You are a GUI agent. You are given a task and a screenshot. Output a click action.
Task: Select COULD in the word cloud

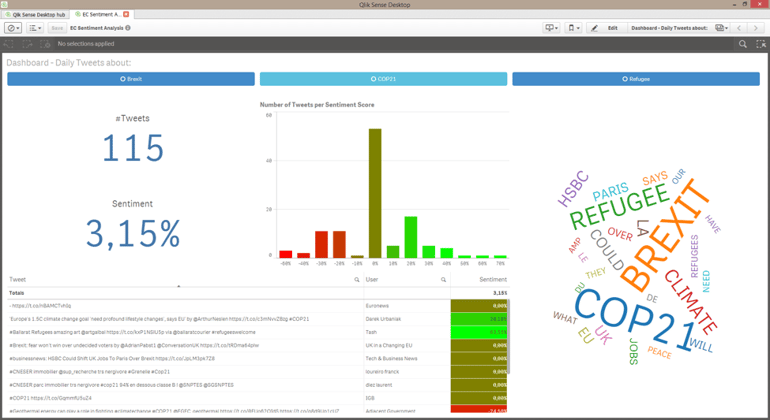click(607, 250)
